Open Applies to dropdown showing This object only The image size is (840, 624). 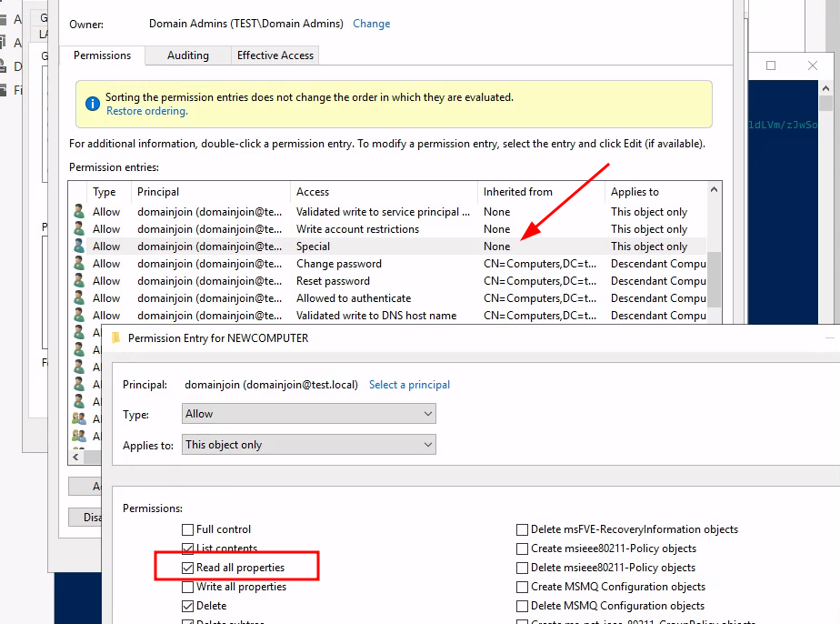pos(308,445)
